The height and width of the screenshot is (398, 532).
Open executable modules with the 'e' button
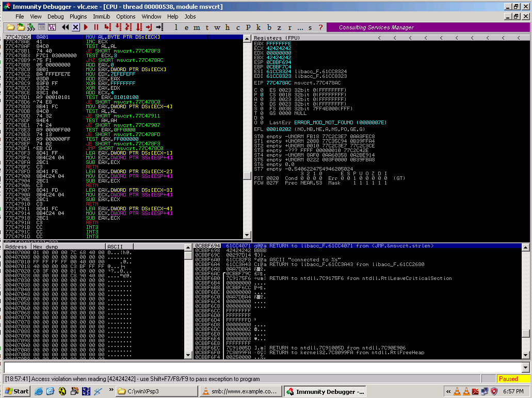click(x=186, y=27)
